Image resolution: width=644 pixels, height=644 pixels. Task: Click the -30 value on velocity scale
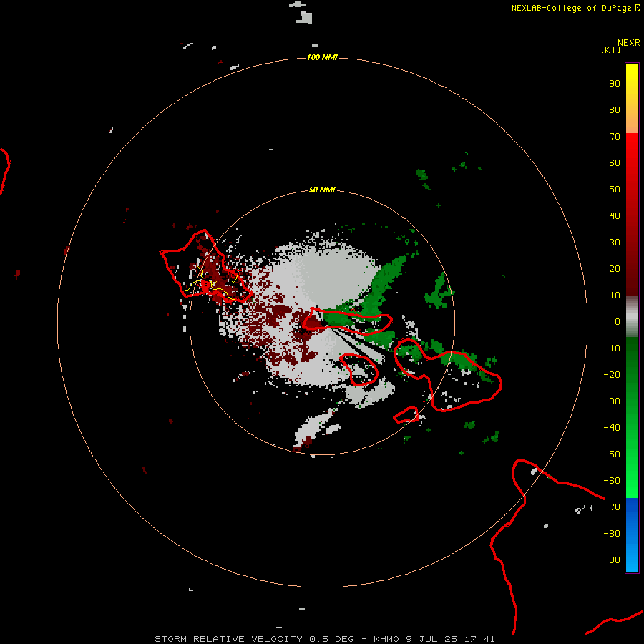pos(612,401)
